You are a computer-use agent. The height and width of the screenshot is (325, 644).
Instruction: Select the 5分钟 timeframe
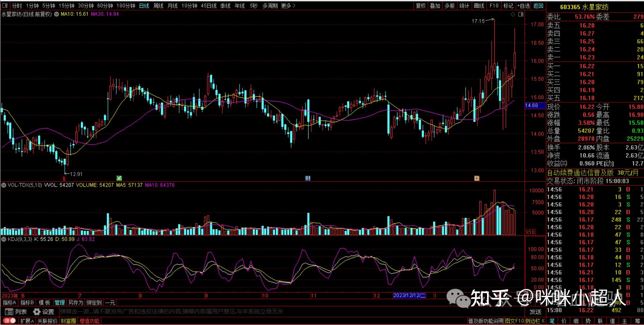49,6
